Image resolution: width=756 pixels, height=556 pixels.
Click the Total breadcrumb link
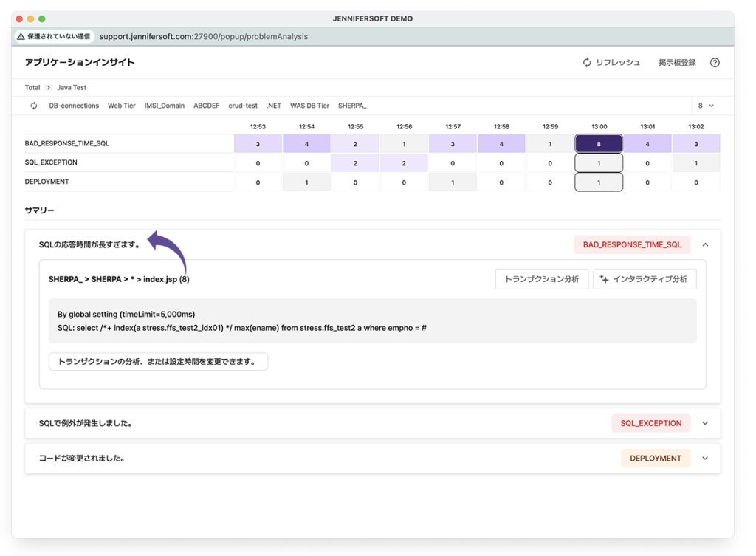pos(32,88)
